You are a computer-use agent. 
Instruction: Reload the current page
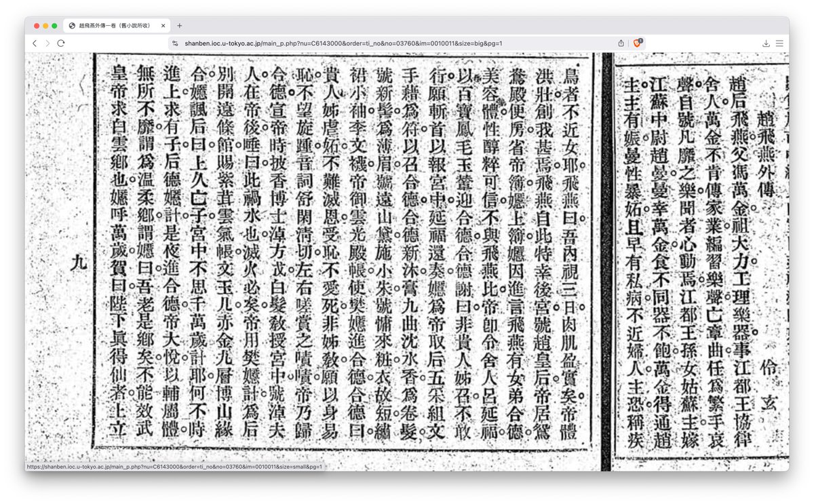(x=61, y=43)
